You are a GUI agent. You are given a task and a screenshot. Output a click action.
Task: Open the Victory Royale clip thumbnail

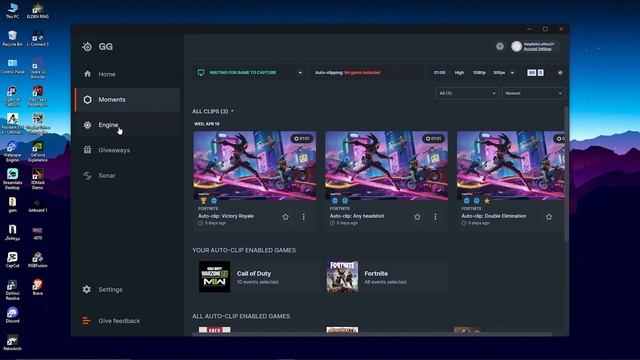pyautogui.click(x=255, y=165)
